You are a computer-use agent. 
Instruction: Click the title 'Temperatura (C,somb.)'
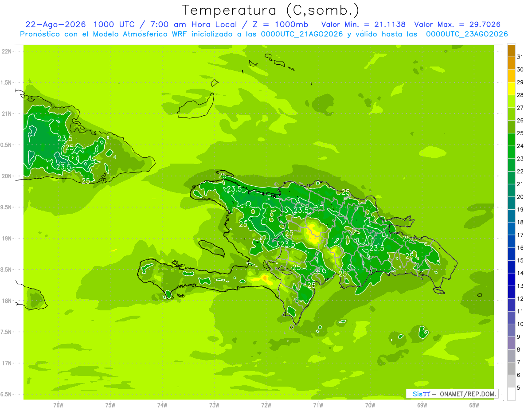[270, 10]
